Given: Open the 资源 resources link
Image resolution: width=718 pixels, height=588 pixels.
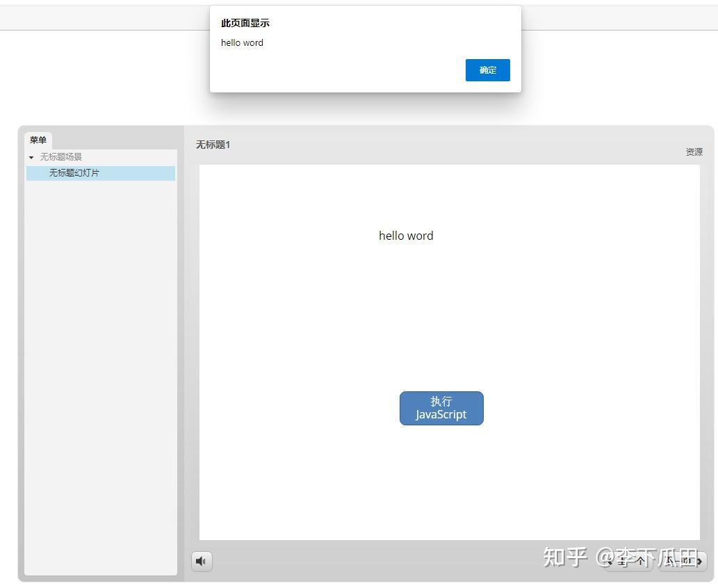Looking at the screenshot, I should point(694,152).
